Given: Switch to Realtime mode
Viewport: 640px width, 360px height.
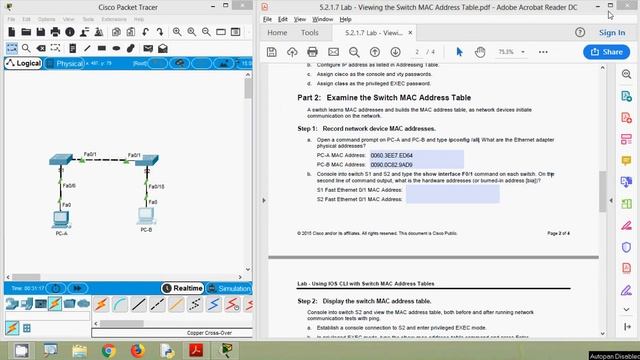Looking at the screenshot, I should pyautogui.click(x=182, y=288).
